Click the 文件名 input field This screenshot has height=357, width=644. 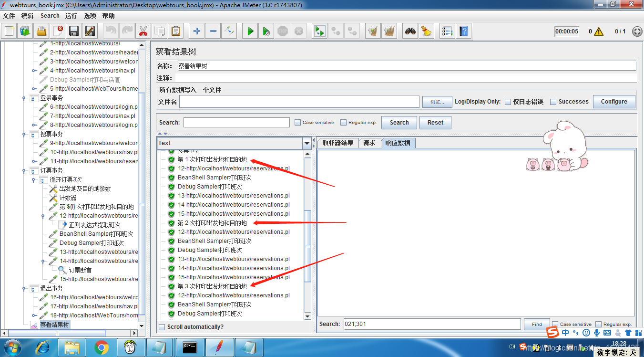pos(299,102)
